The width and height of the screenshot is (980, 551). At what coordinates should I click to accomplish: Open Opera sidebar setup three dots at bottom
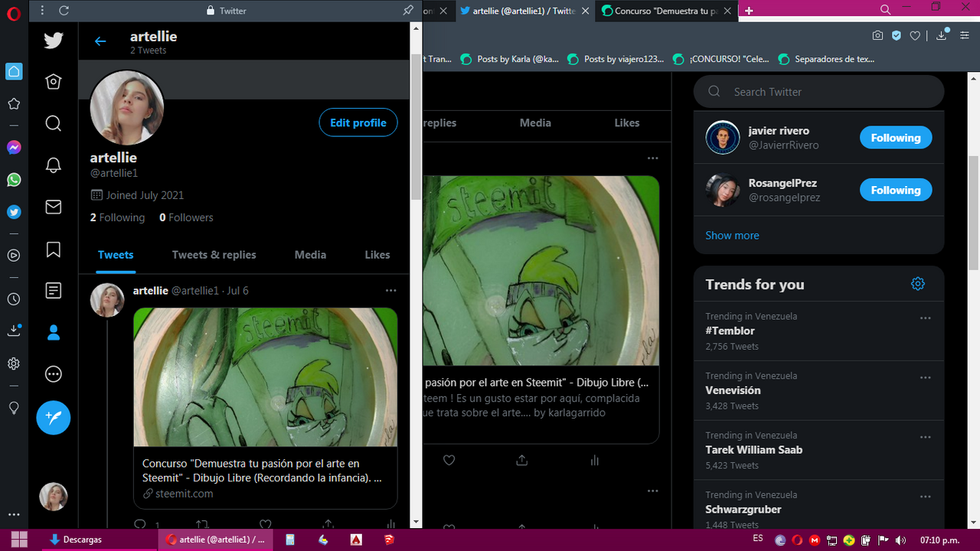coord(14,515)
